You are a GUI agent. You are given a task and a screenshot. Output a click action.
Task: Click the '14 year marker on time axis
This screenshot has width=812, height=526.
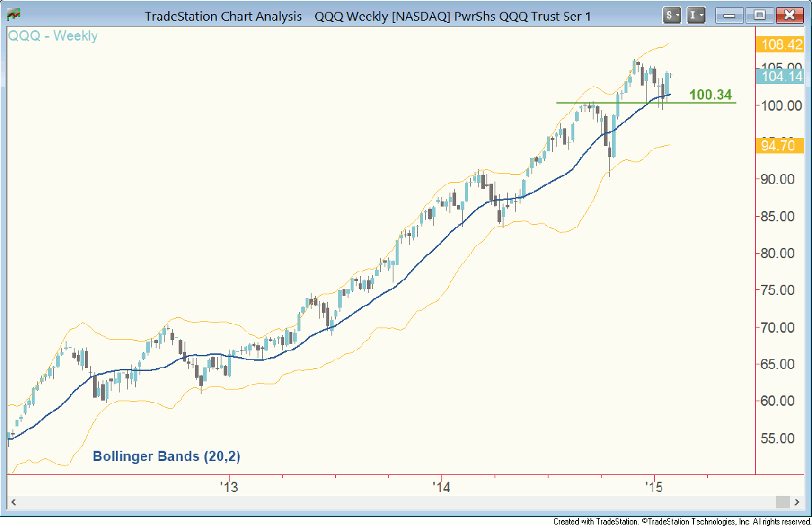(x=441, y=487)
